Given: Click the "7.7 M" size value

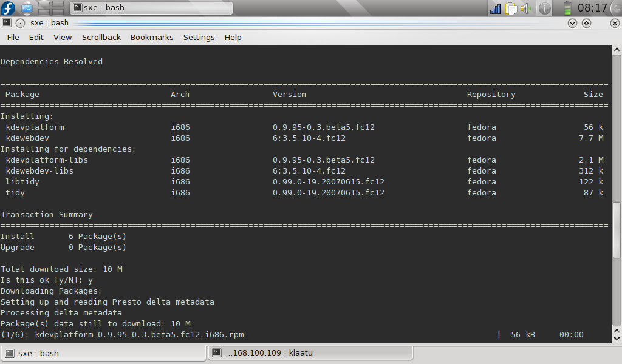Looking at the screenshot, I should coord(591,138).
